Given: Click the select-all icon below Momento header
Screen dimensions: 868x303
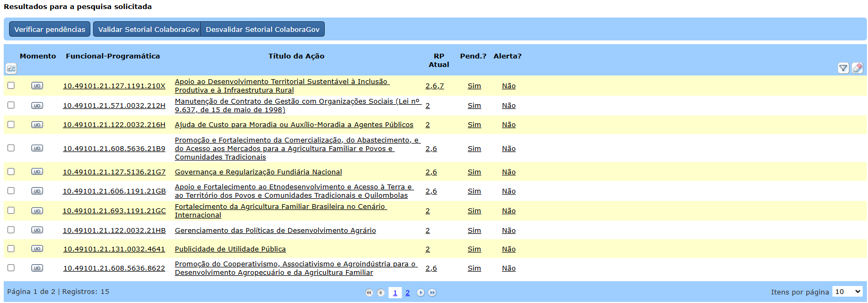Looking at the screenshot, I should click(11, 69).
